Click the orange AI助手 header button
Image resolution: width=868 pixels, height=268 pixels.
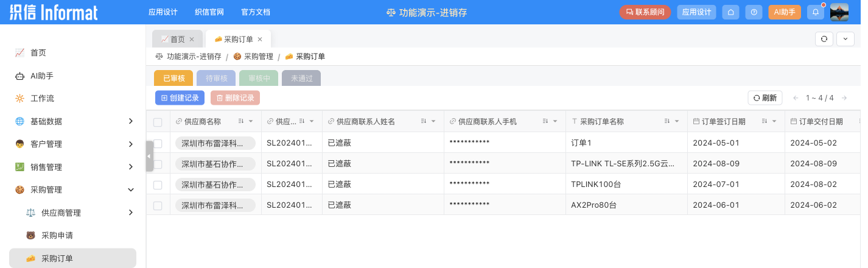click(785, 12)
